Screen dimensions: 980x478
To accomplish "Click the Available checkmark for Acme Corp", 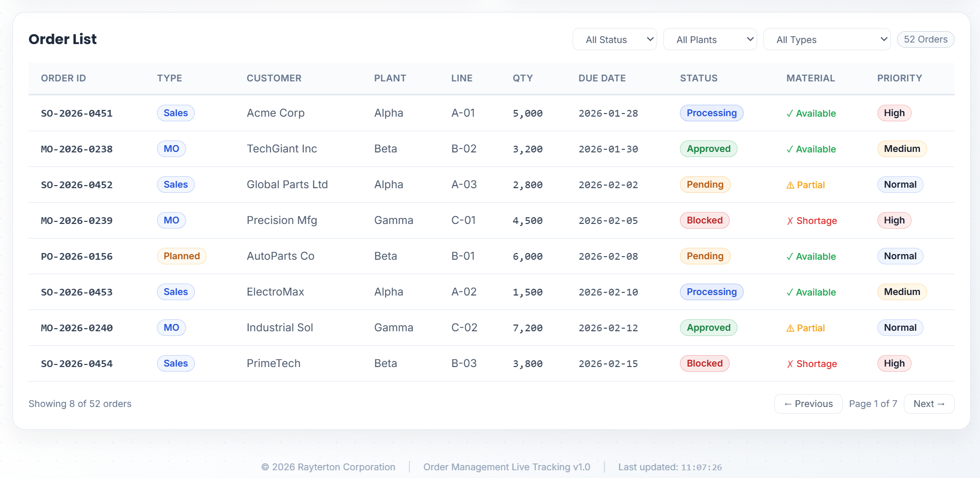I will (x=811, y=114).
